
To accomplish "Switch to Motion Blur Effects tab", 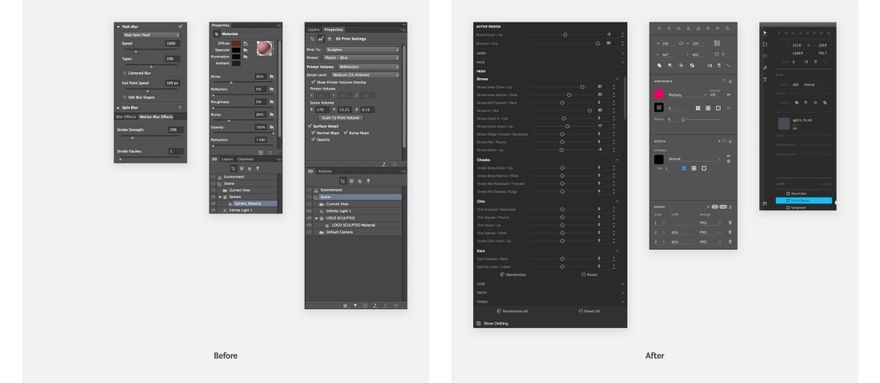I will pos(156,117).
